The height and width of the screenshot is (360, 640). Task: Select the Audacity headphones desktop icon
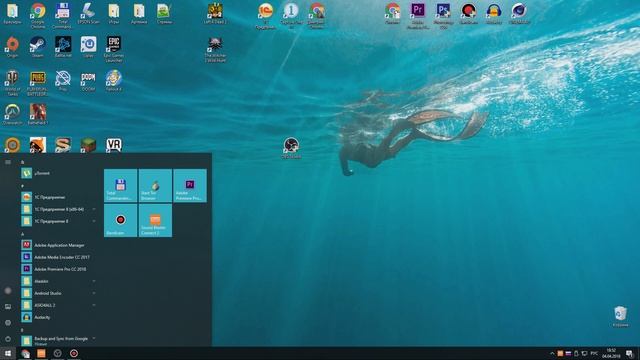[x=494, y=13]
